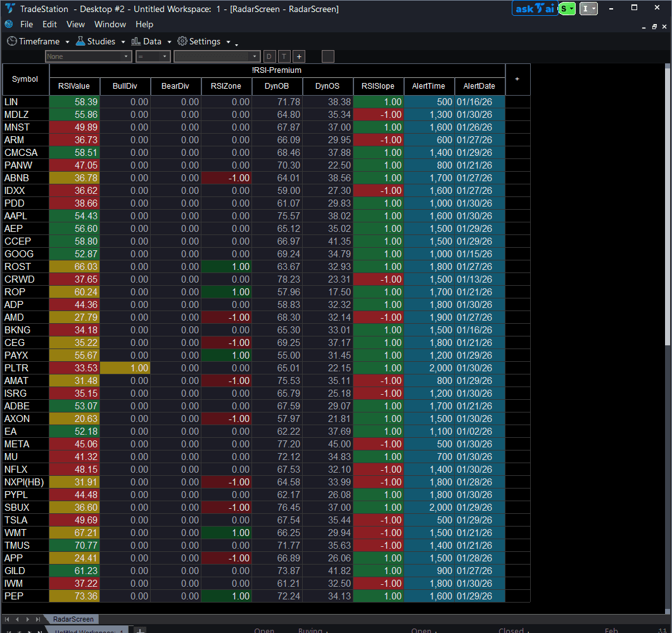The image size is (672, 633).
Task: Open the Window menu
Action: (x=110, y=24)
